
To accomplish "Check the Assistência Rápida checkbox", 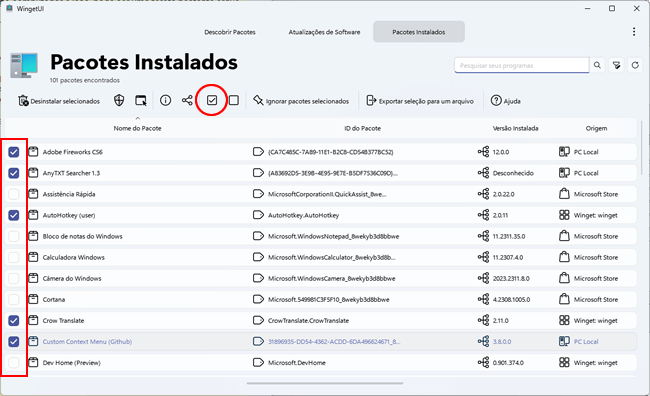I will [14, 194].
